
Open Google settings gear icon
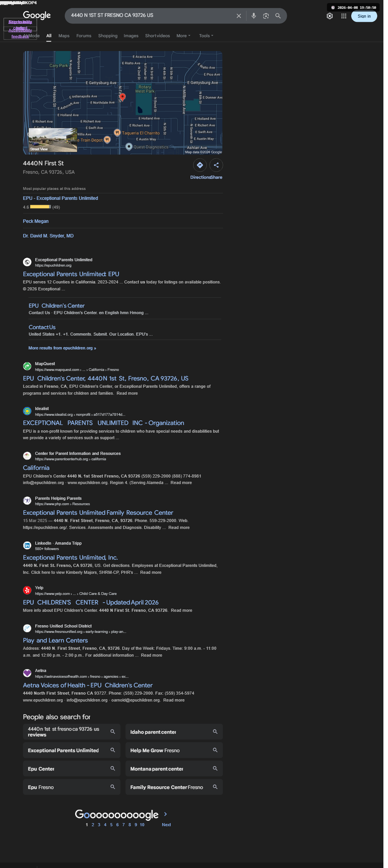coord(330,16)
